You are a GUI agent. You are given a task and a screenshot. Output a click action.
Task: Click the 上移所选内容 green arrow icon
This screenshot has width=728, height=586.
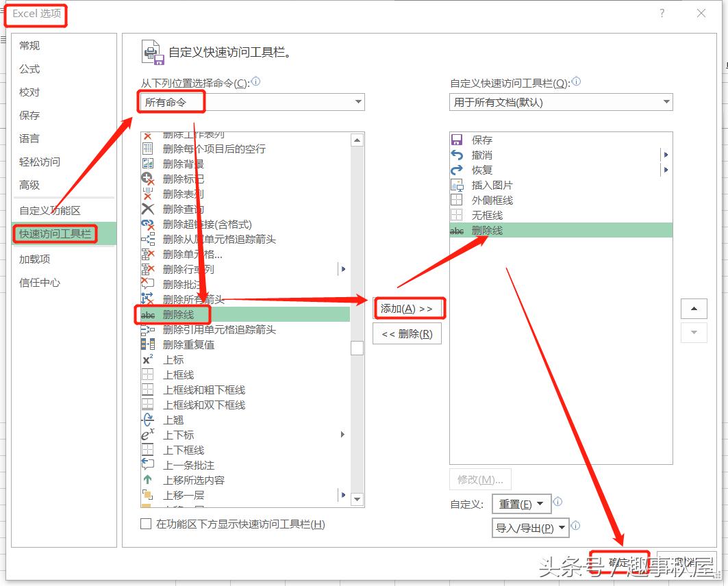(x=149, y=480)
